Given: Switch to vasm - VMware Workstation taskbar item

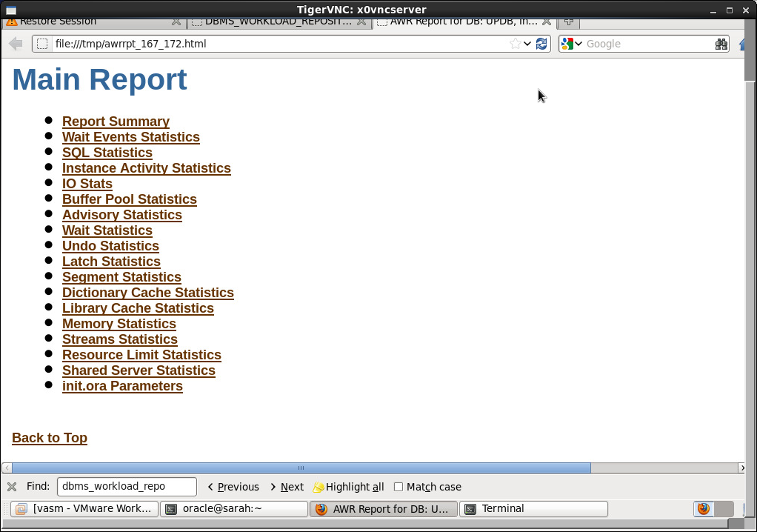Looking at the screenshot, I should tap(84, 509).
